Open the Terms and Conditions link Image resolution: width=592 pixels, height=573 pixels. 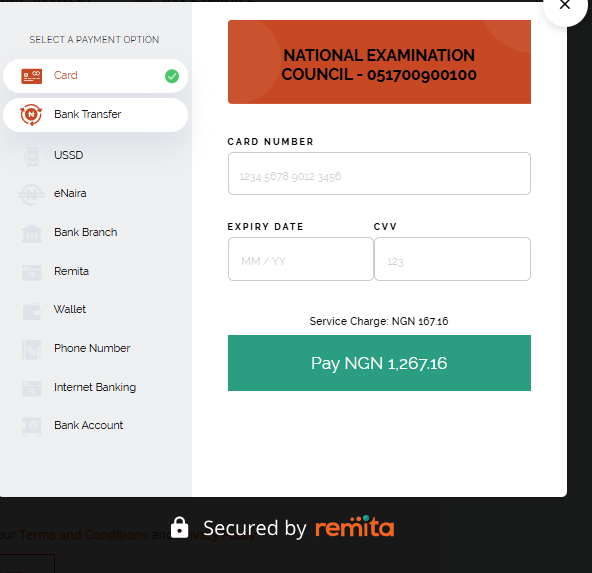(83, 535)
